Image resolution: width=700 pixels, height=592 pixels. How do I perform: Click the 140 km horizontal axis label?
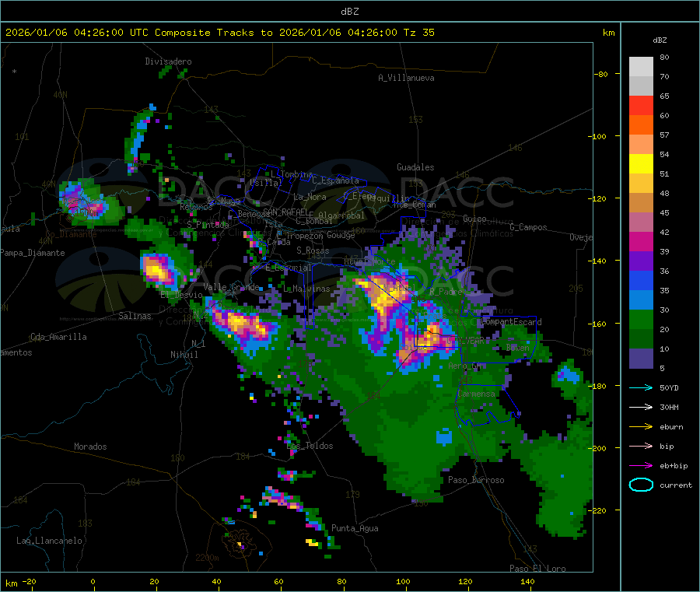[x=527, y=581]
